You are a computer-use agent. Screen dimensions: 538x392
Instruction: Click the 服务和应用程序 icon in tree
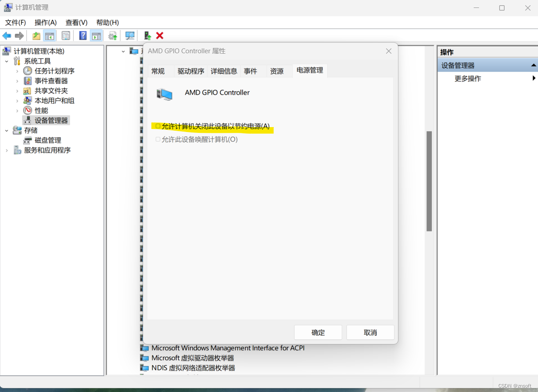coord(17,150)
